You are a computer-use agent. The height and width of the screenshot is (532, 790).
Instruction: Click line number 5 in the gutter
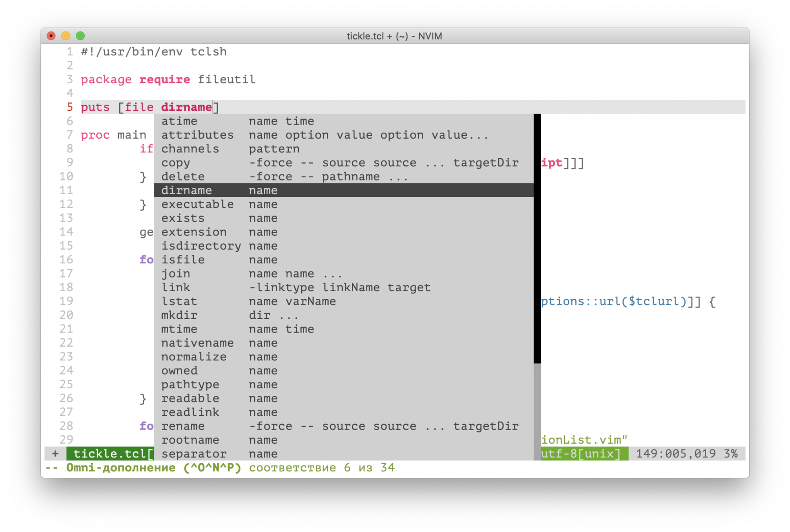coord(70,107)
